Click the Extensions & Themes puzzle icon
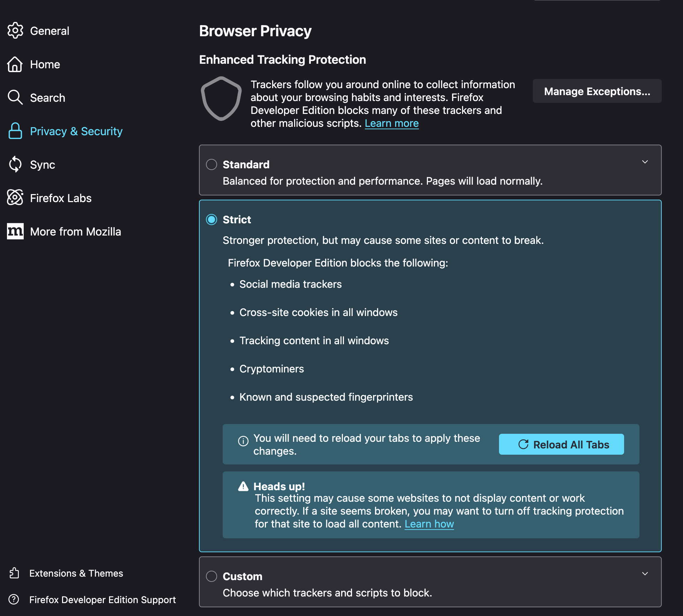Screen dimensions: 683x616 coord(14,573)
